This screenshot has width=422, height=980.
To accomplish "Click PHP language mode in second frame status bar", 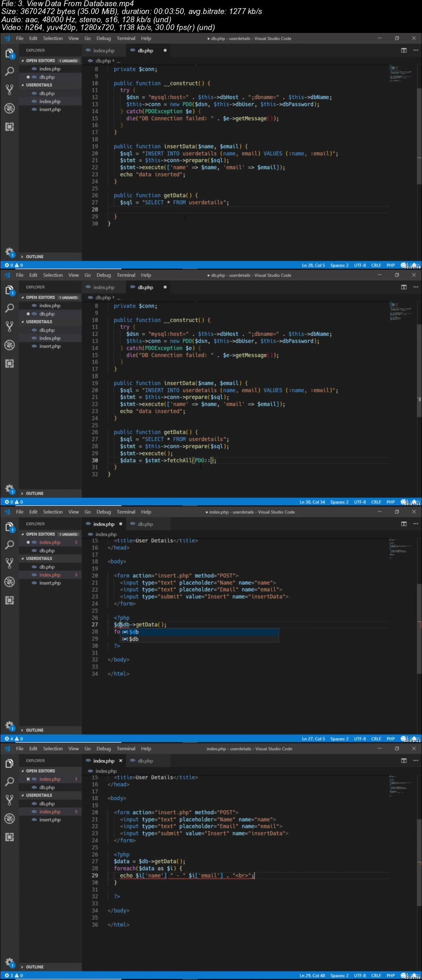I will click(391, 502).
